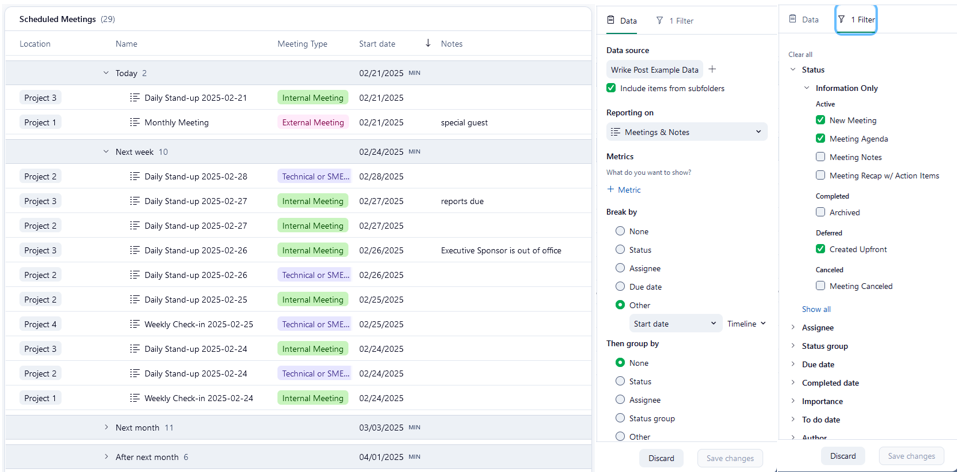Viewport: 962px width, 474px height.
Task: Click Clear all filters link
Action: 800,55
